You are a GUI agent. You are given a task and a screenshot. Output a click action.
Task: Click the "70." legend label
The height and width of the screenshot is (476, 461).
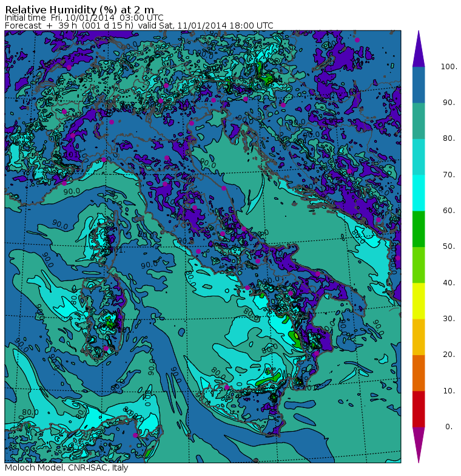coord(449,175)
